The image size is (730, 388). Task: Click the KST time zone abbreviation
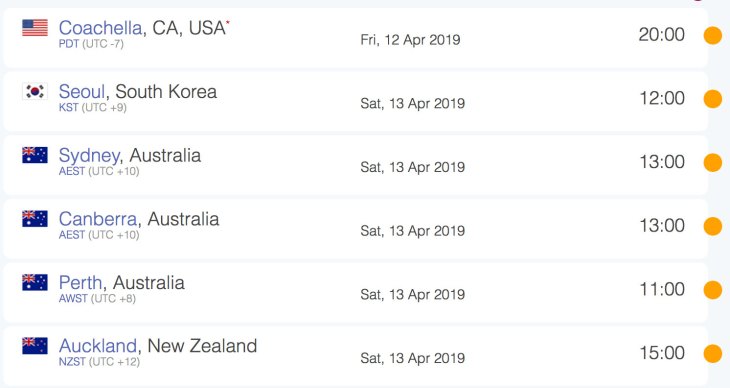coord(68,108)
